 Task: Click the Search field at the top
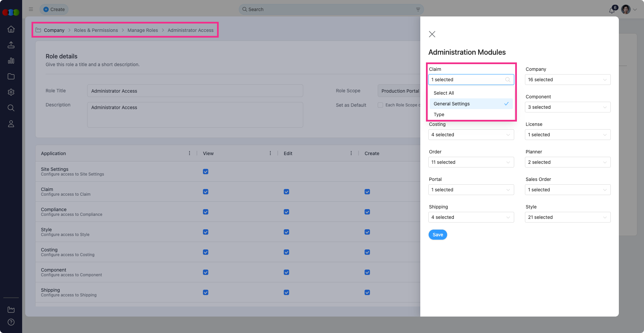point(330,9)
